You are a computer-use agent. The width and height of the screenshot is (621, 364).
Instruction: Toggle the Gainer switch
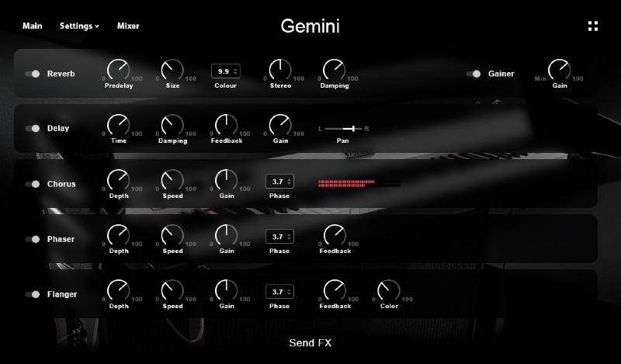click(474, 74)
